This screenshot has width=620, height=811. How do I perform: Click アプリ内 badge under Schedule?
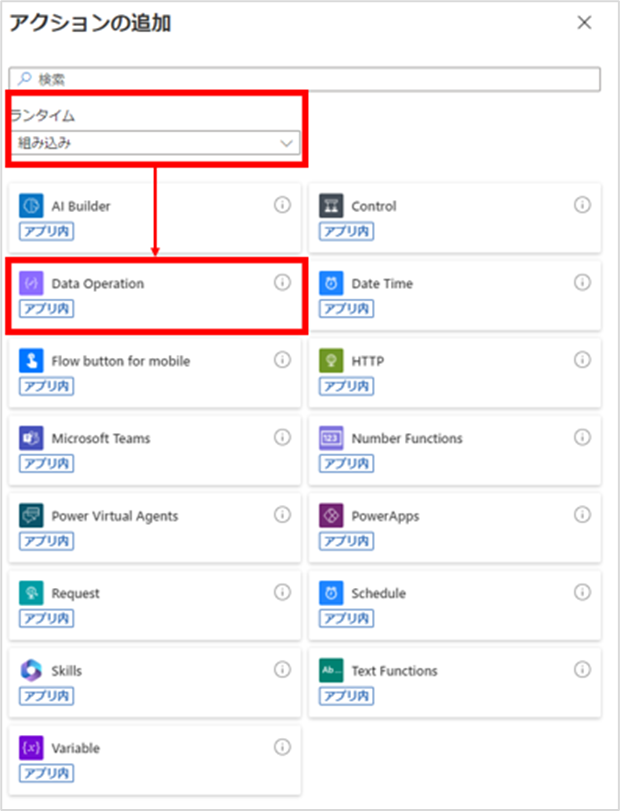tap(346, 618)
